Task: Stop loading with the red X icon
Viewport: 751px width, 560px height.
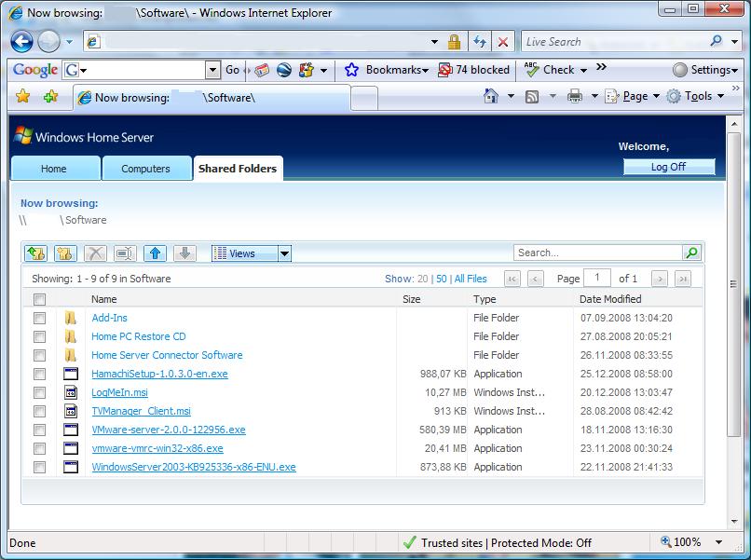Action: coord(503,42)
